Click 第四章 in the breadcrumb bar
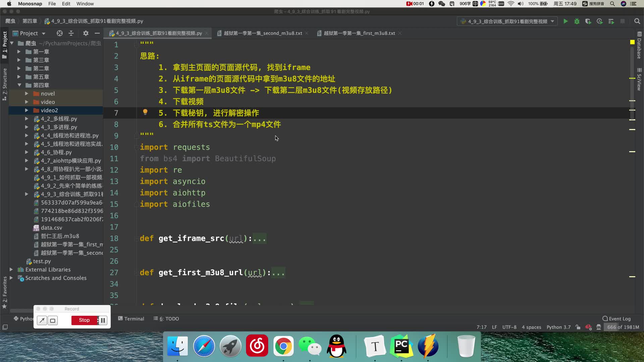Screen dimensions: 644x362 pos(30,21)
